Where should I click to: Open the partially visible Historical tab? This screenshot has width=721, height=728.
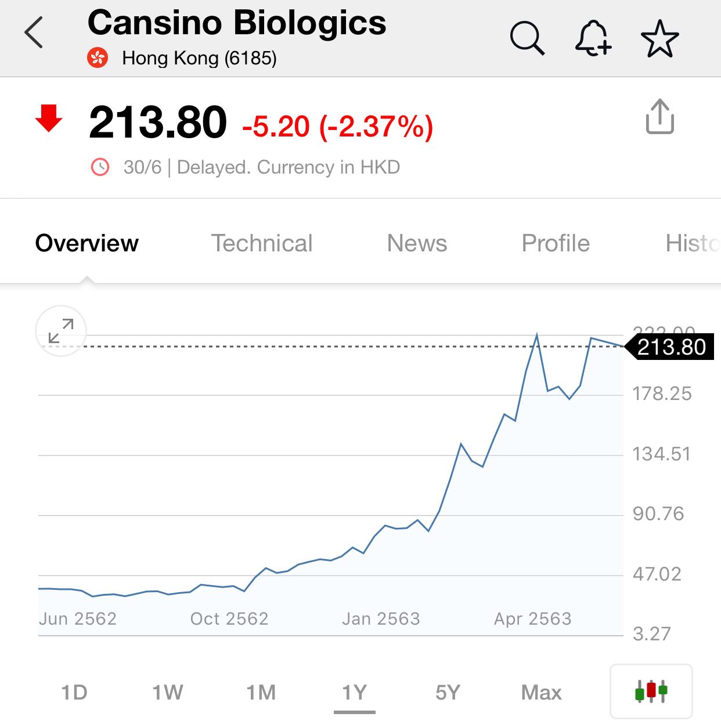(693, 243)
